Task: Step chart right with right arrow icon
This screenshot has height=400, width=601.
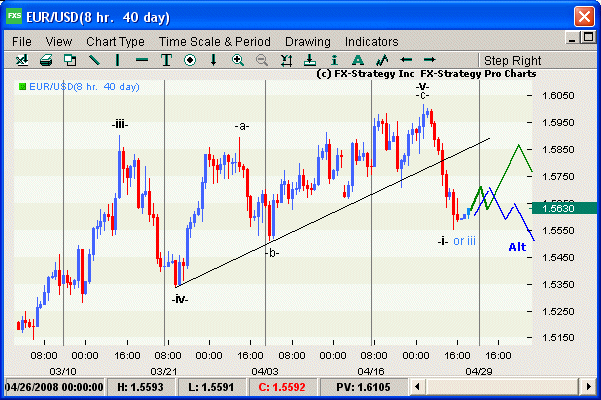Action: coord(430,60)
